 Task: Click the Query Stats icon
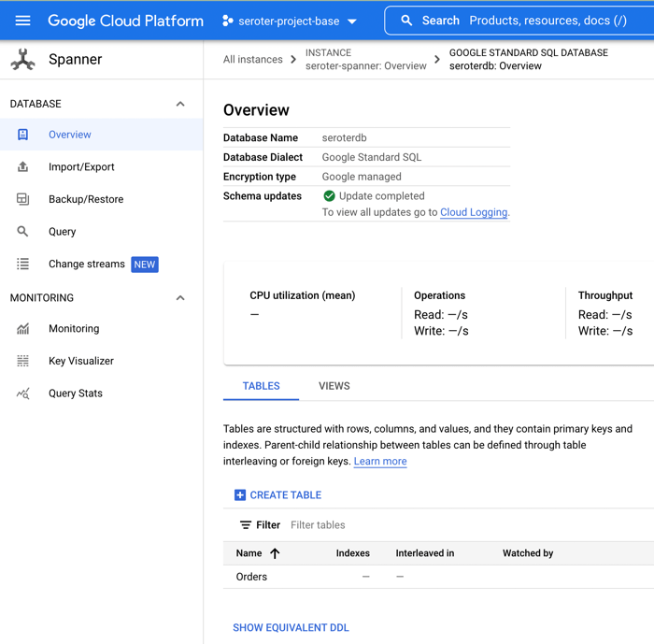[x=22, y=394]
